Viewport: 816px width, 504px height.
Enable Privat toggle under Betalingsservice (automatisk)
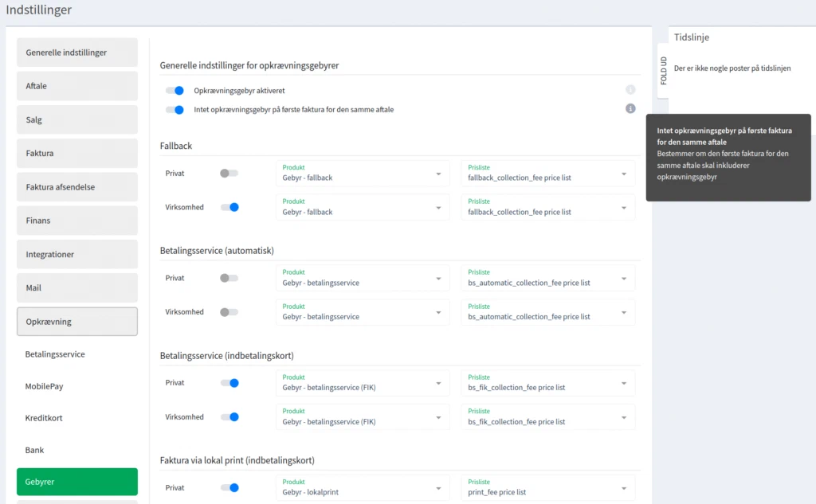click(x=229, y=278)
